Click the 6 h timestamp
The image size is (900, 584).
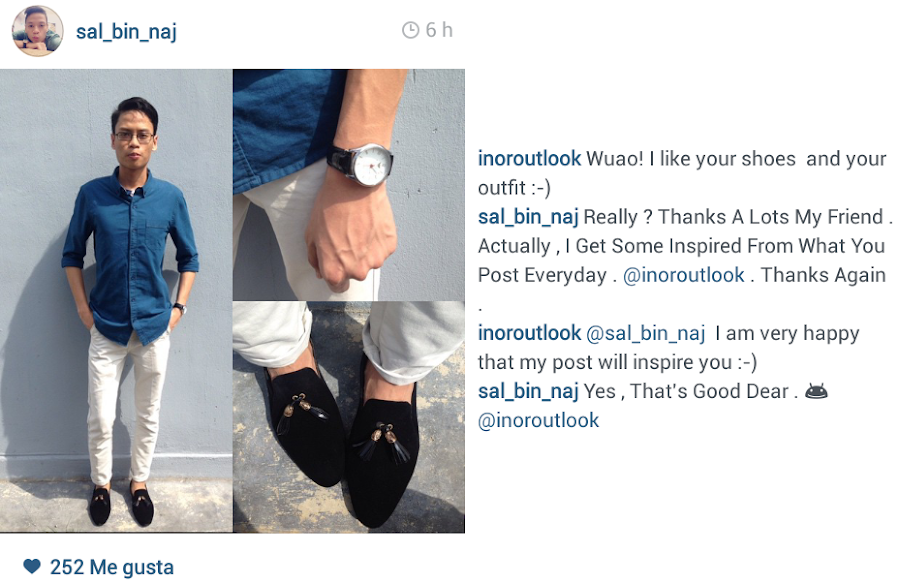click(x=439, y=30)
